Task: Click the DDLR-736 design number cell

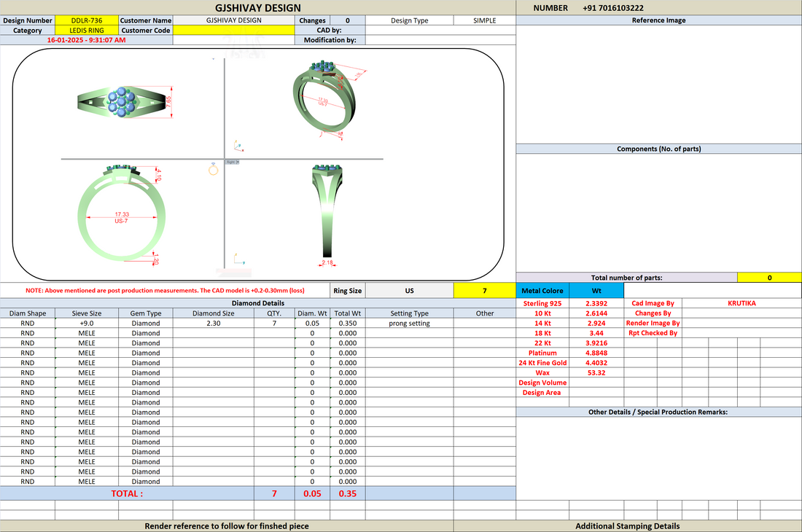Action: point(87,20)
